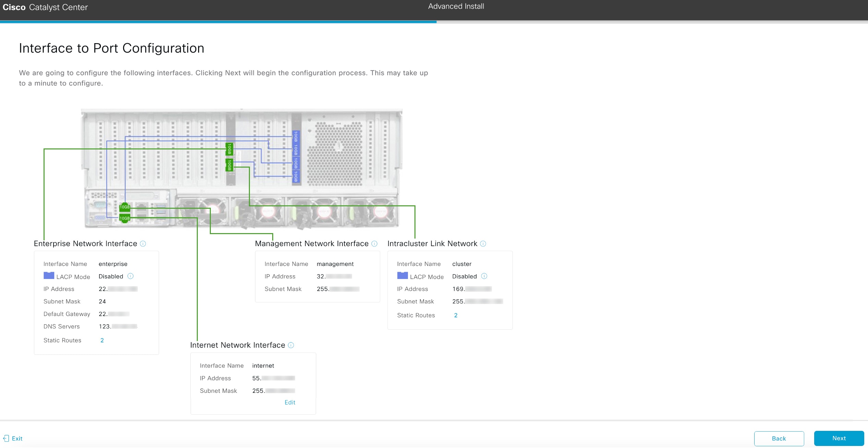The image size is (868, 448).
Task: Click the blue bond icon next to cluster LACP Mode
Action: point(402,276)
